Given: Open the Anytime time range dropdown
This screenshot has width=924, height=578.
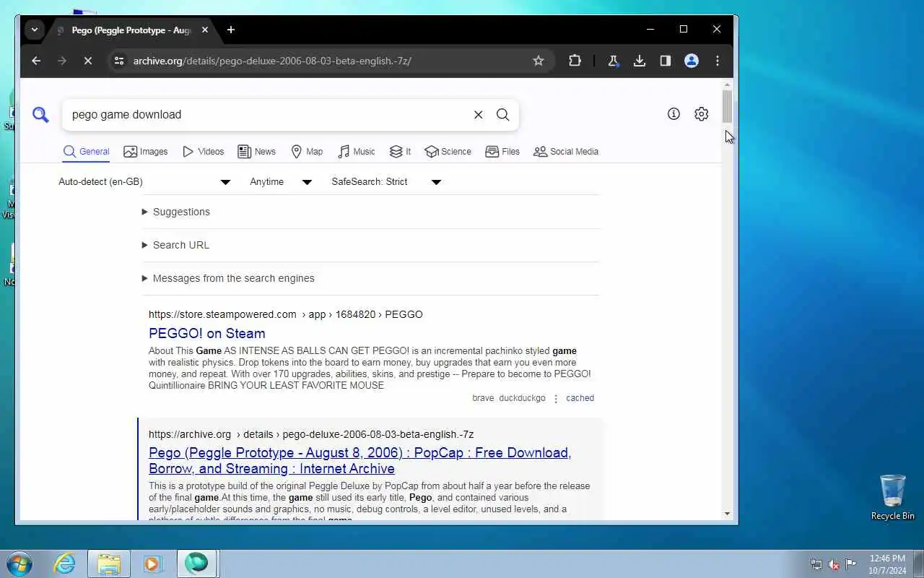Looking at the screenshot, I should click(281, 182).
